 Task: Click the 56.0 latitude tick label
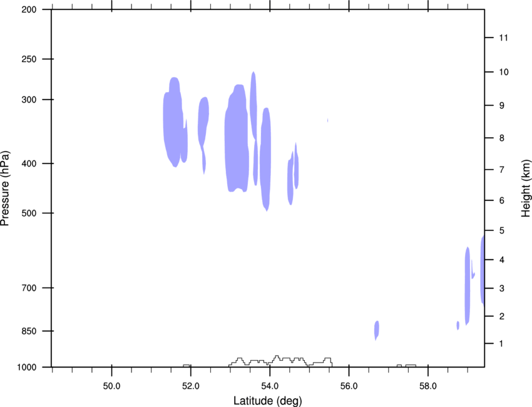pyautogui.click(x=349, y=386)
